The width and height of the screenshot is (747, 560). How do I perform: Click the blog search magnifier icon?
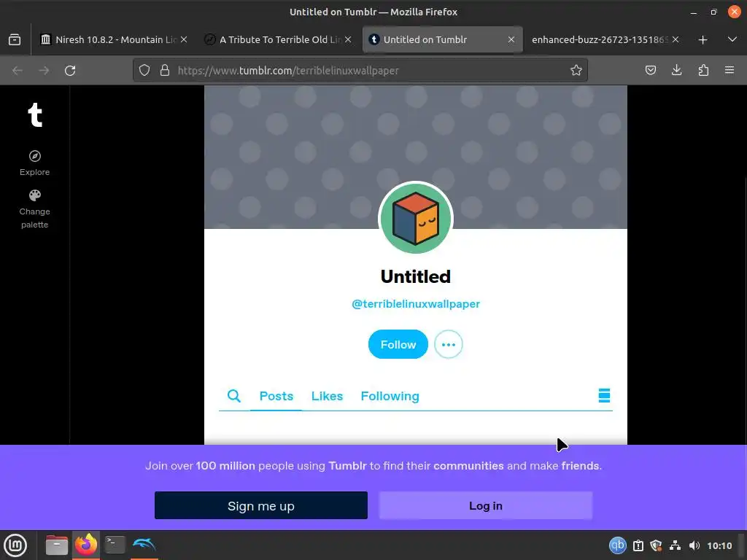click(234, 396)
